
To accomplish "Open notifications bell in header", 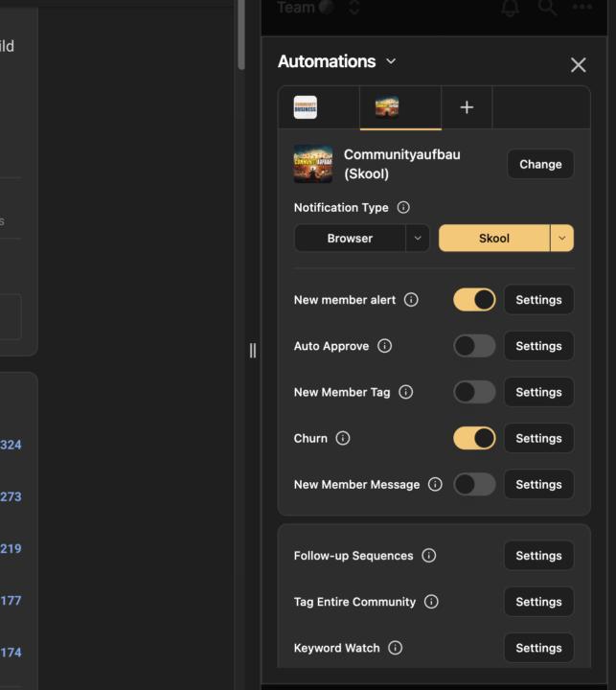I will (510, 8).
